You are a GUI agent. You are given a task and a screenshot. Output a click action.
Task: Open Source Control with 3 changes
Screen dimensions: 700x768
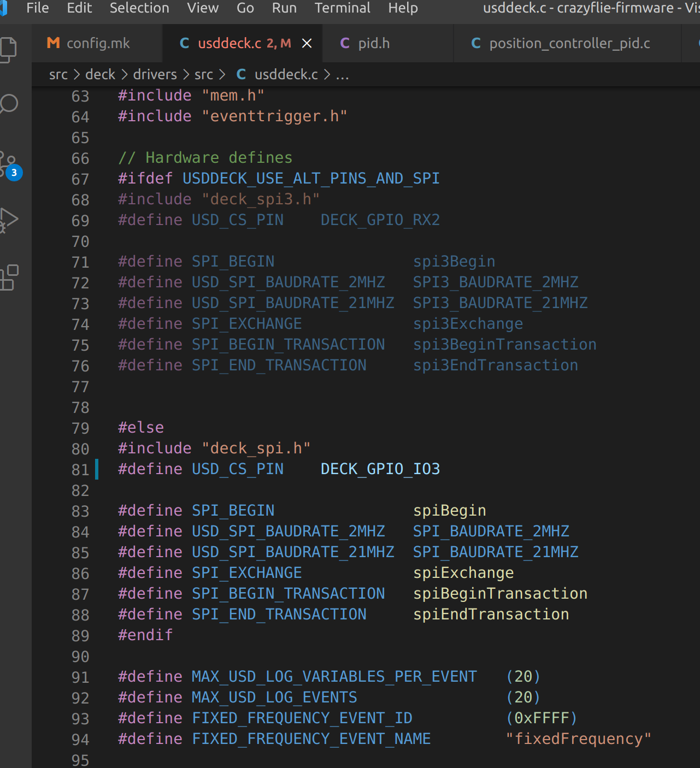pyautogui.click(x=9, y=164)
